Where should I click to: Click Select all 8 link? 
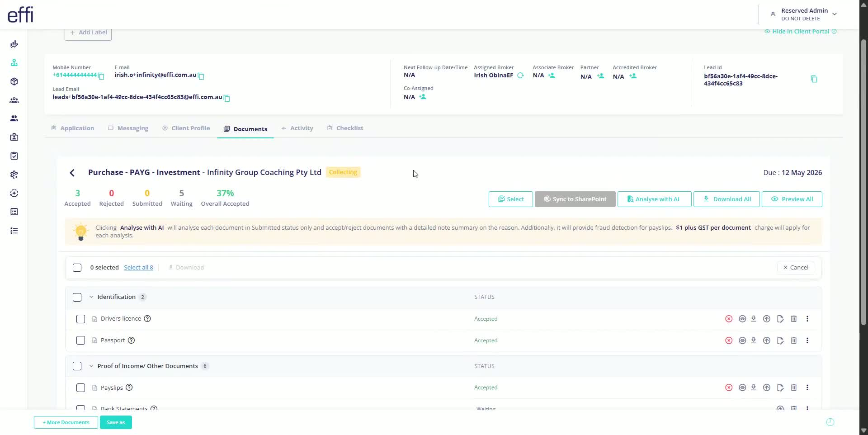tap(138, 268)
